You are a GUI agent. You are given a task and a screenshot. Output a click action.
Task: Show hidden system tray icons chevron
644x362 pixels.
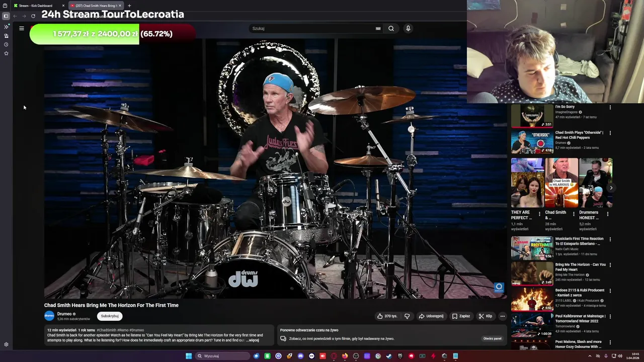(590, 356)
